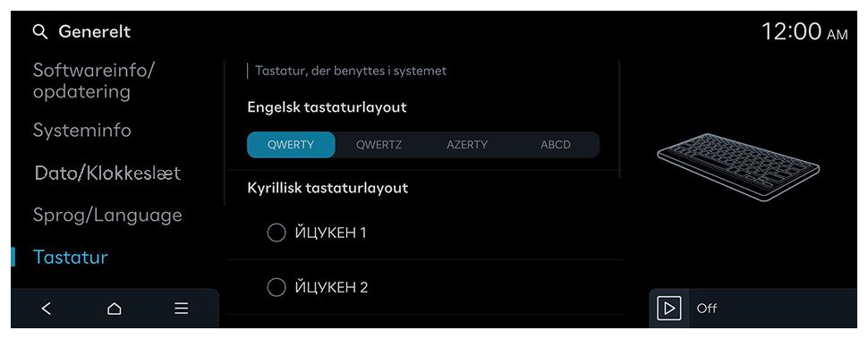Open Dato/Klokkeslæt settings
The height and width of the screenshot is (339, 868).
point(107,174)
